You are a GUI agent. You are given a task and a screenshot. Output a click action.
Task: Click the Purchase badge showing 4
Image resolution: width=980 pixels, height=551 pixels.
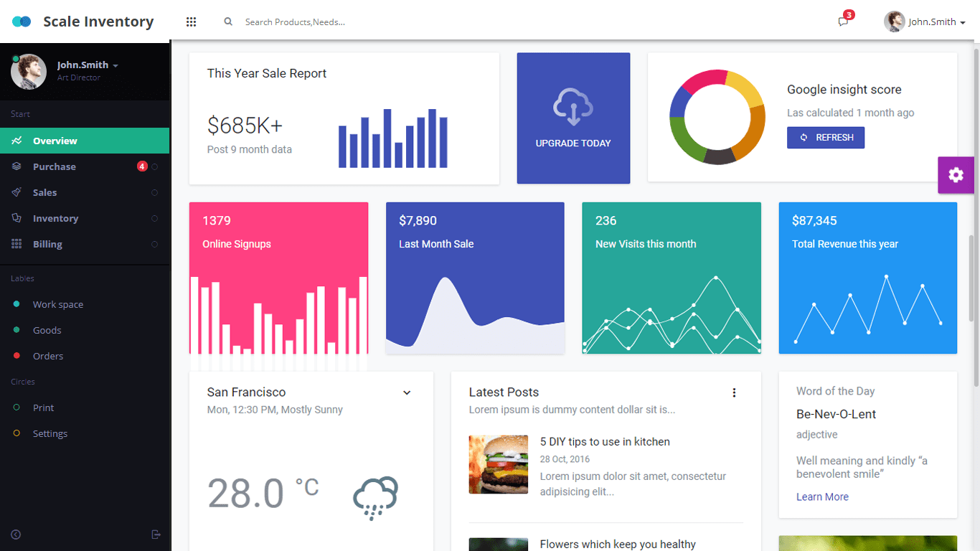142,166
